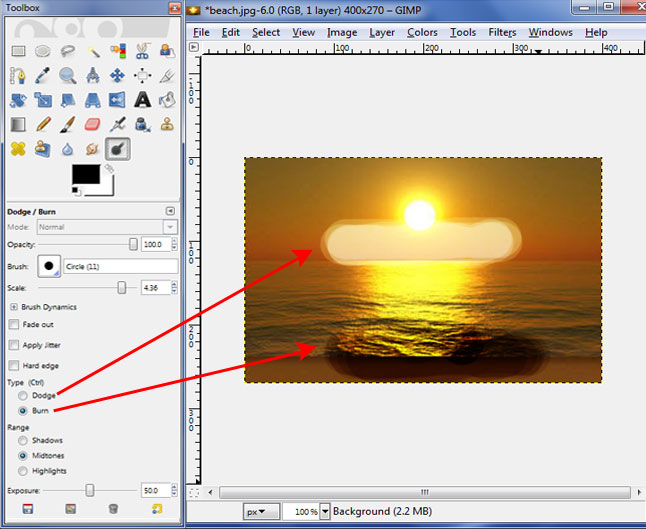Select the Free Select lasso tool

click(x=68, y=51)
